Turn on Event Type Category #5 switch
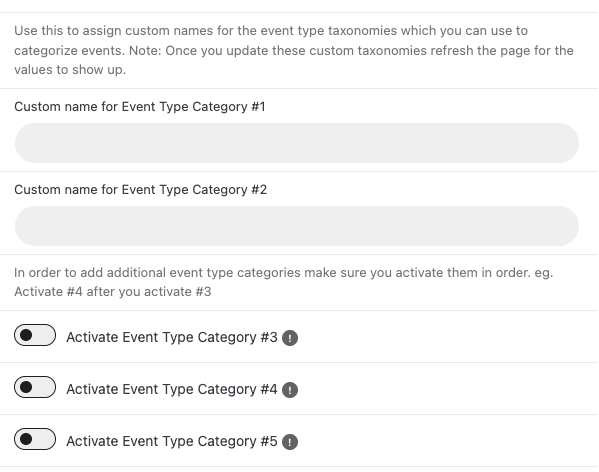Screen dimensions: 599x472 [35, 439]
